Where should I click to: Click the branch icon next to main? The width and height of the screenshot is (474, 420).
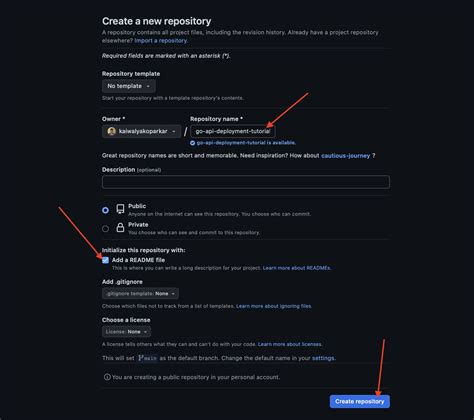click(x=141, y=358)
